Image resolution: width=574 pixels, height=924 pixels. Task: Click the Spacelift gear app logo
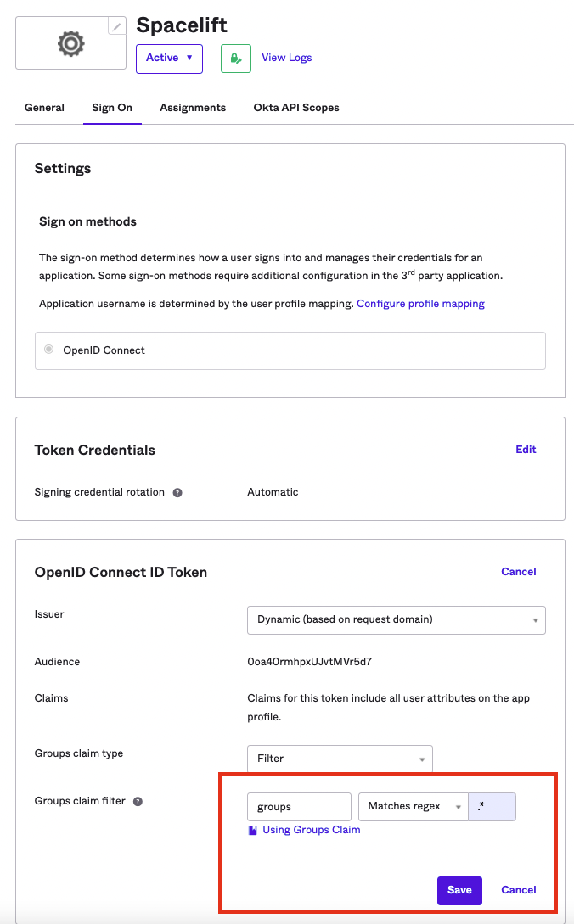click(70, 43)
